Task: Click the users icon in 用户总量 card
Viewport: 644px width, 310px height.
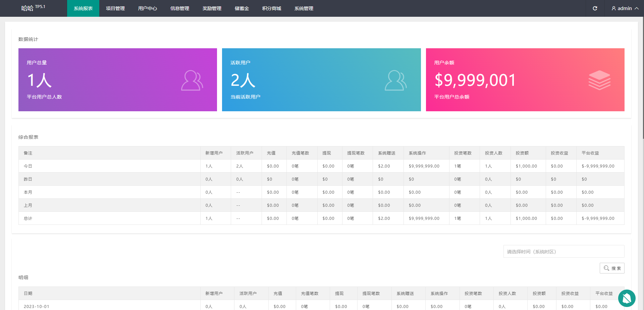Action: pos(192,80)
